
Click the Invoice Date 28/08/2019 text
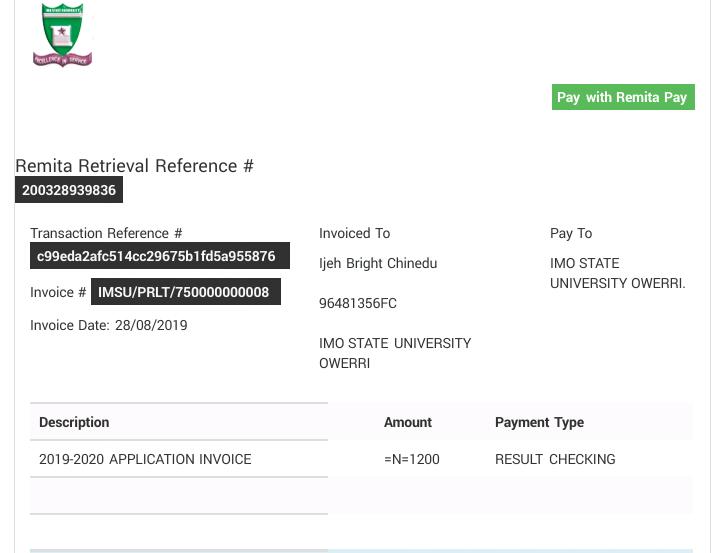[108, 325]
